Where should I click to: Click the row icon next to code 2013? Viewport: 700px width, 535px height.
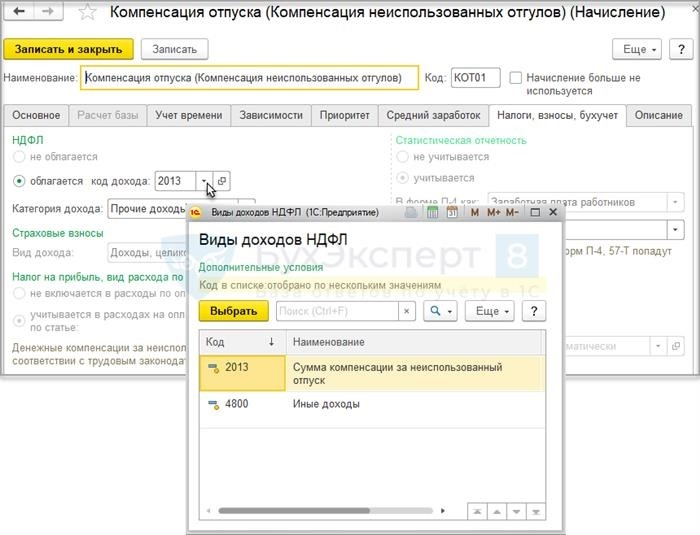[213, 368]
